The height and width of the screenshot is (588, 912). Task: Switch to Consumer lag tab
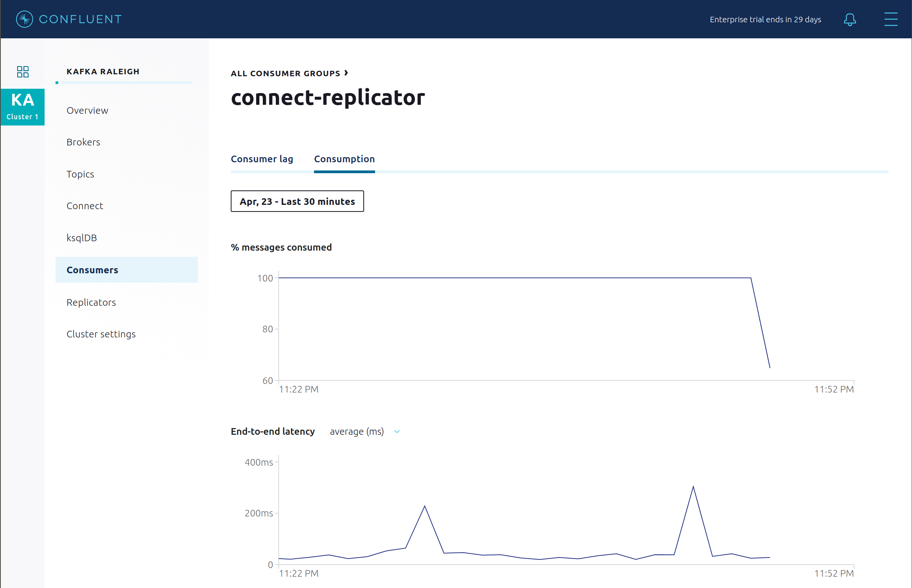(261, 159)
